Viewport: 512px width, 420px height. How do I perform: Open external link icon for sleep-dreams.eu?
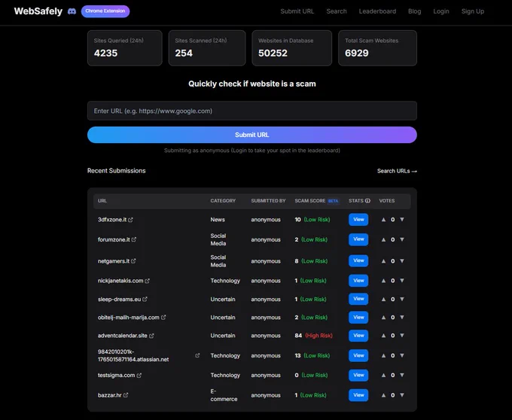[145, 300]
